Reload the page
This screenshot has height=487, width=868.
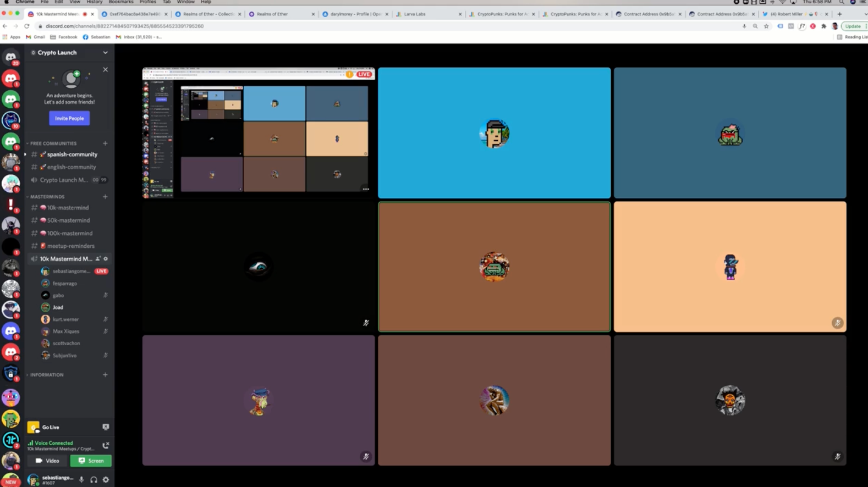(26, 26)
